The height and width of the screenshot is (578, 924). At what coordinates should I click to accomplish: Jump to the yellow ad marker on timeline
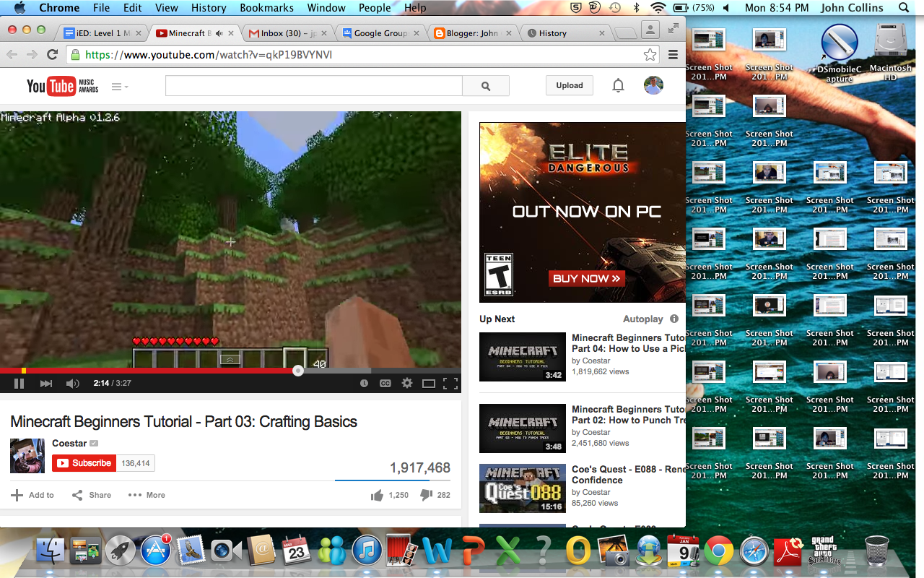click(23, 371)
